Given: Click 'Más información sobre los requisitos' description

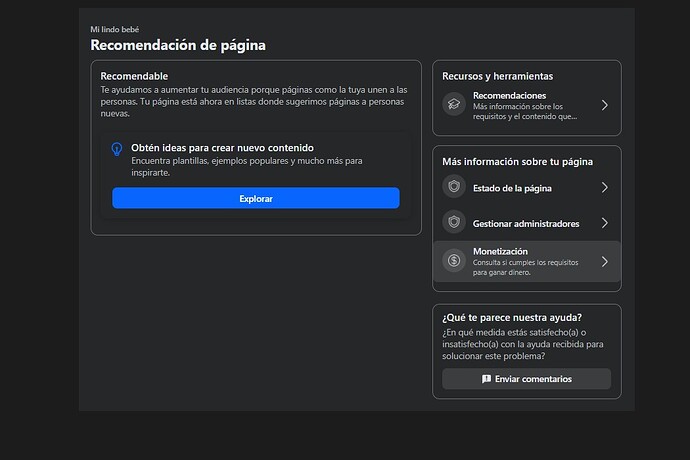Looking at the screenshot, I should pos(525,111).
